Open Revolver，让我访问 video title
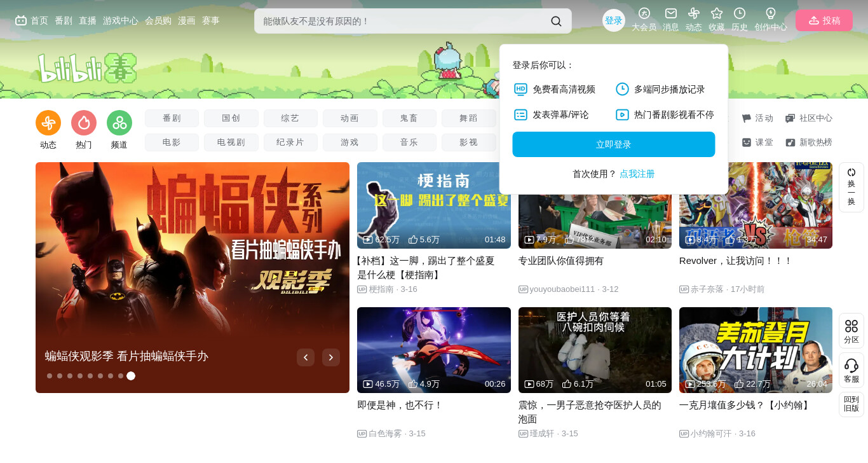This screenshot has width=868, height=463. [736, 261]
